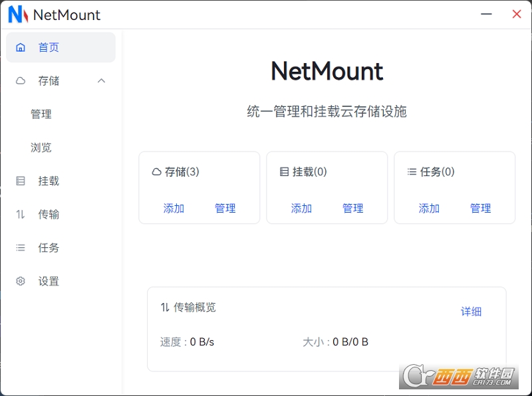The width and height of the screenshot is (532, 396).
Task: Click the mount icon in 挂载(0) card
Action: click(x=284, y=172)
